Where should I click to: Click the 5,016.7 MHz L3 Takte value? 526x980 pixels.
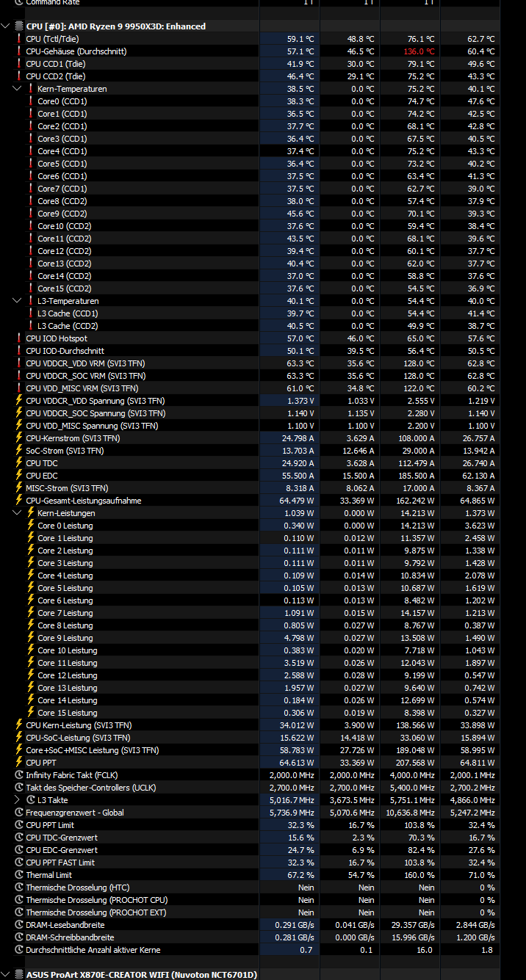(x=292, y=800)
